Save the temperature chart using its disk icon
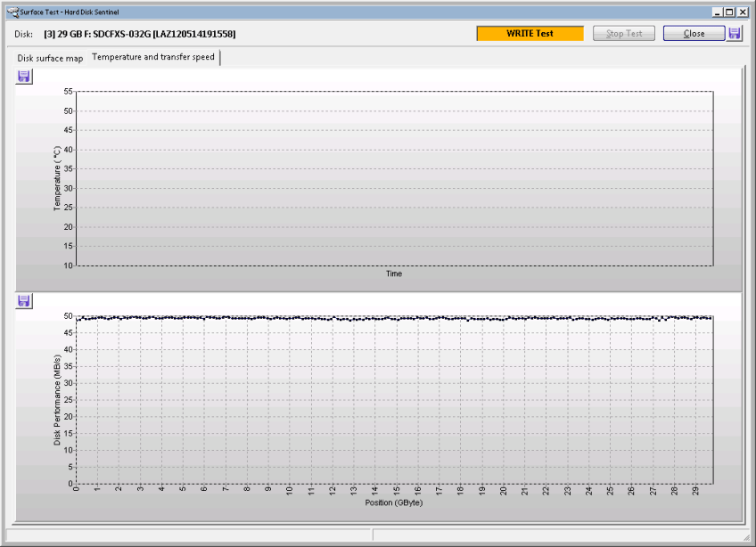Screen dimensions: 756x547 point(24,77)
